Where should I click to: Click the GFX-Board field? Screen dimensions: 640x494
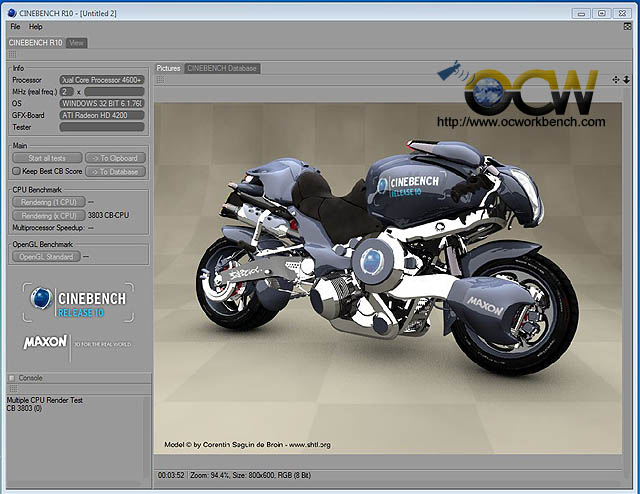pos(102,116)
